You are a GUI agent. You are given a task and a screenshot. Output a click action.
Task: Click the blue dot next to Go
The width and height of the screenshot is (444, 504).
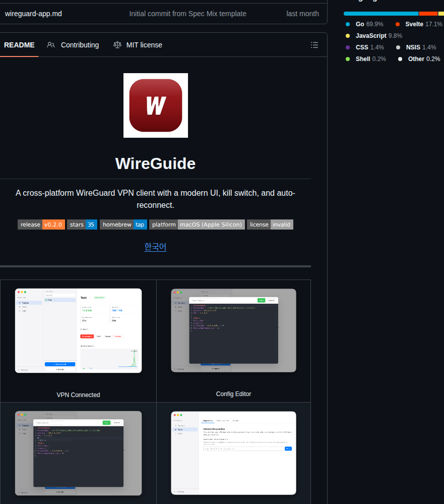tap(348, 24)
